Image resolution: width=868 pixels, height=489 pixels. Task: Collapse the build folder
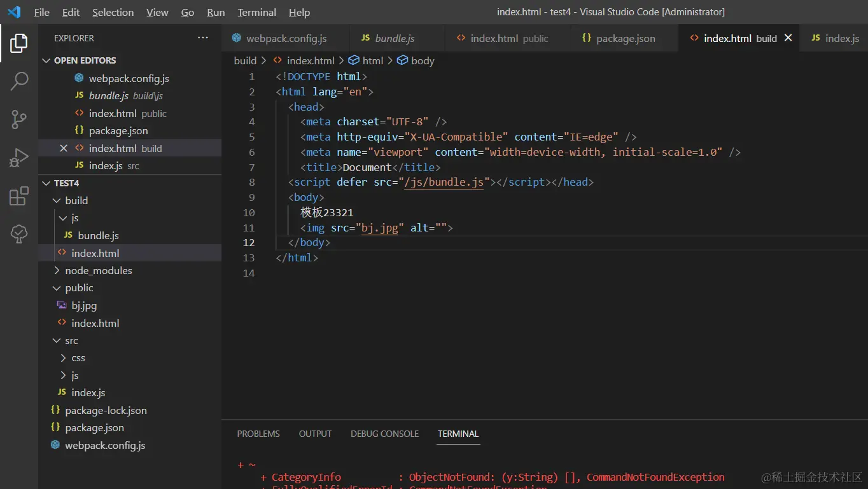point(76,200)
